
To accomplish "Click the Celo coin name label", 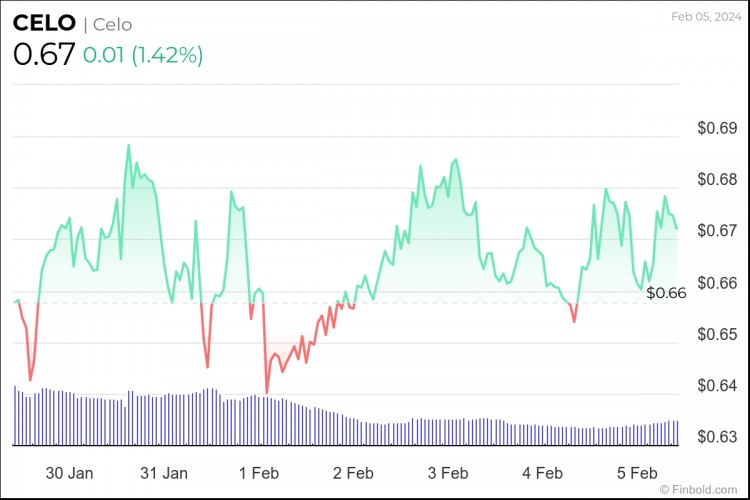I will (112, 25).
